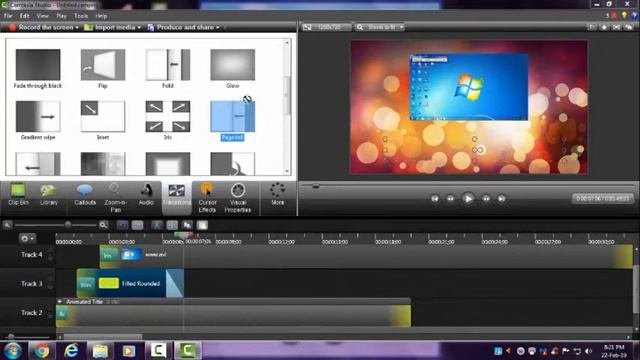
Task: Click the timeline Split icon
Action: coord(172,225)
